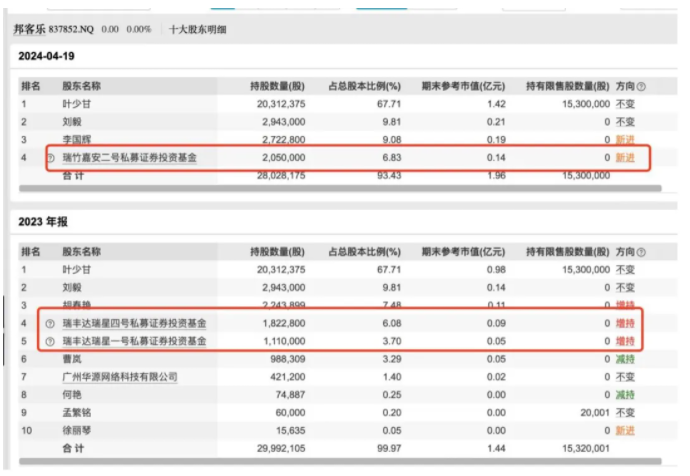
Task: Click the info icon beside 瑞丰达瑞星一号私募证券投资基金
Action: click(x=50, y=341)
